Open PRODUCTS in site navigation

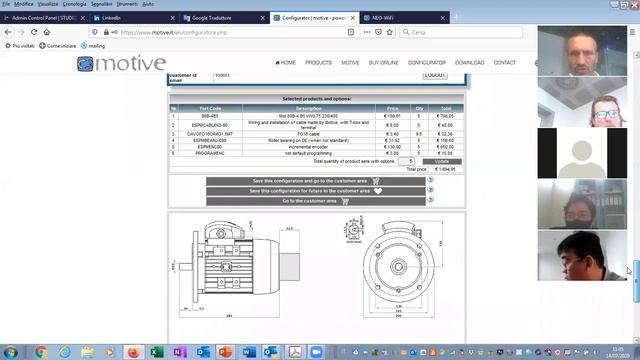tap(318, 62)
